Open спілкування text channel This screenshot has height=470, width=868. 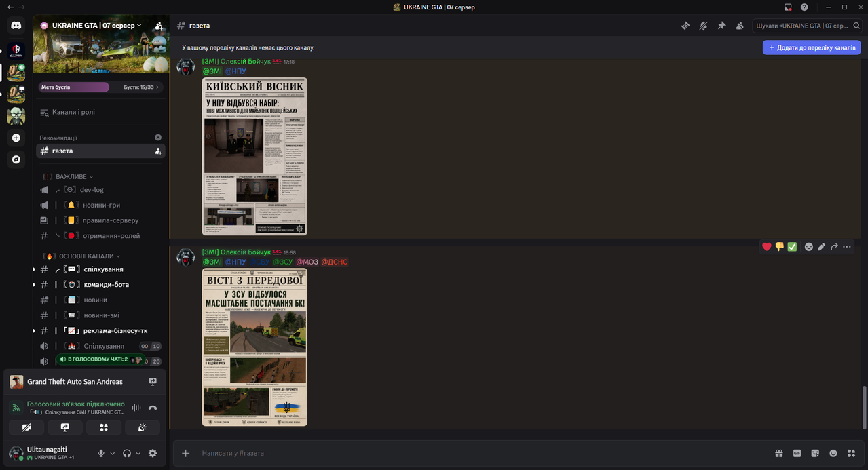[x=100, y=269]
